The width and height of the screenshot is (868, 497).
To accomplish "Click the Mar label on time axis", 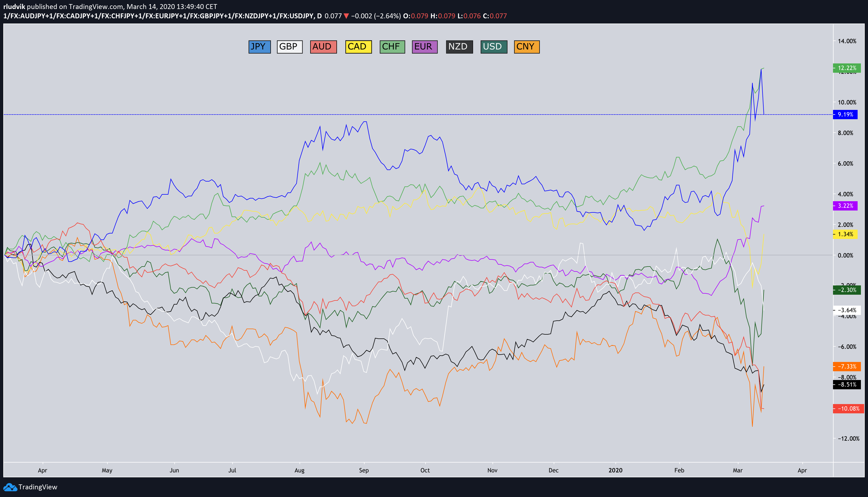I will click(x=738, y=470).
